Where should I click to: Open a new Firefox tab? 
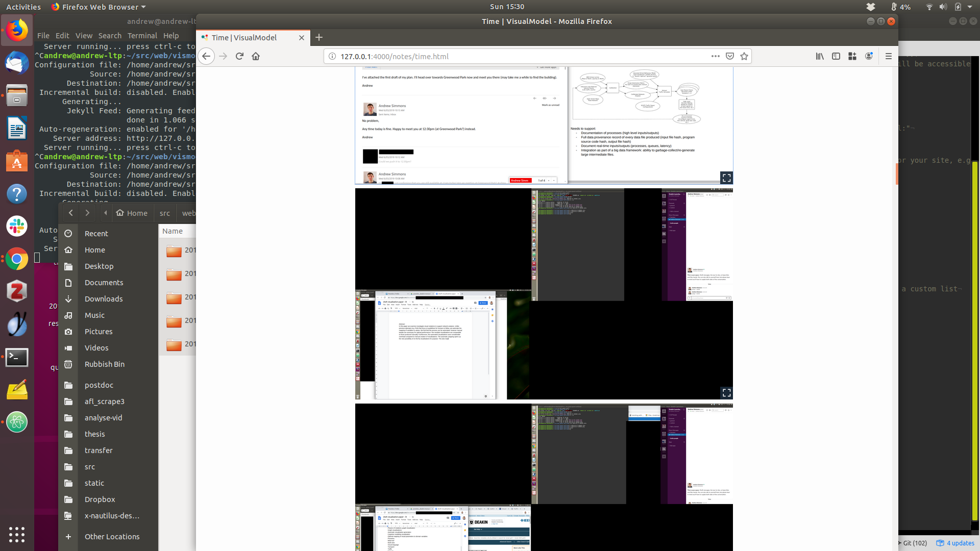point(319,37)
